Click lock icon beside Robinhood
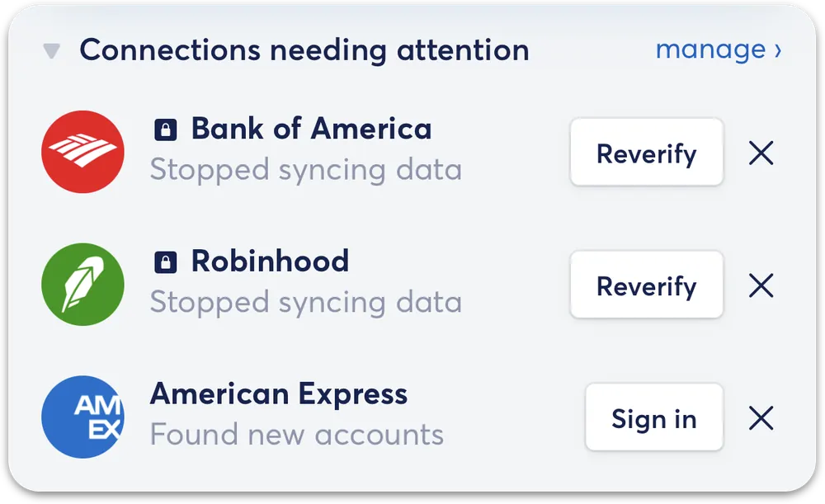This screenshot has height=504, width=825. (x=165, y=262)
